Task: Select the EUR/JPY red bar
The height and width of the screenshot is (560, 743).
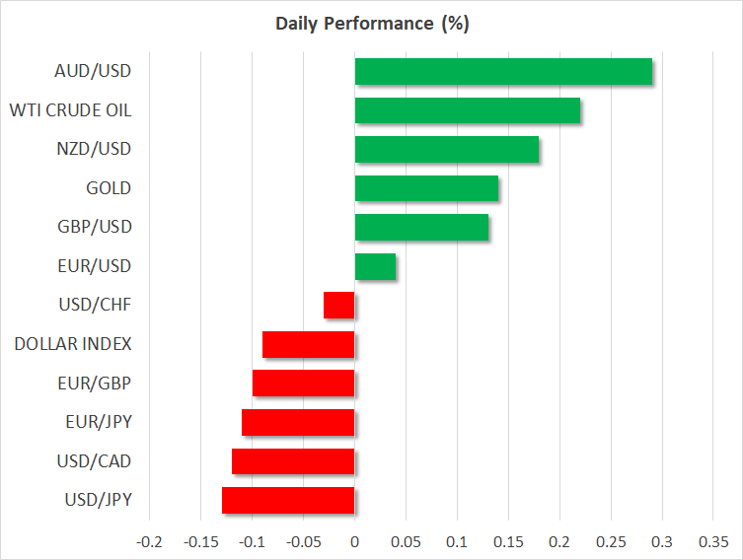Action: (x=298, y=422)
